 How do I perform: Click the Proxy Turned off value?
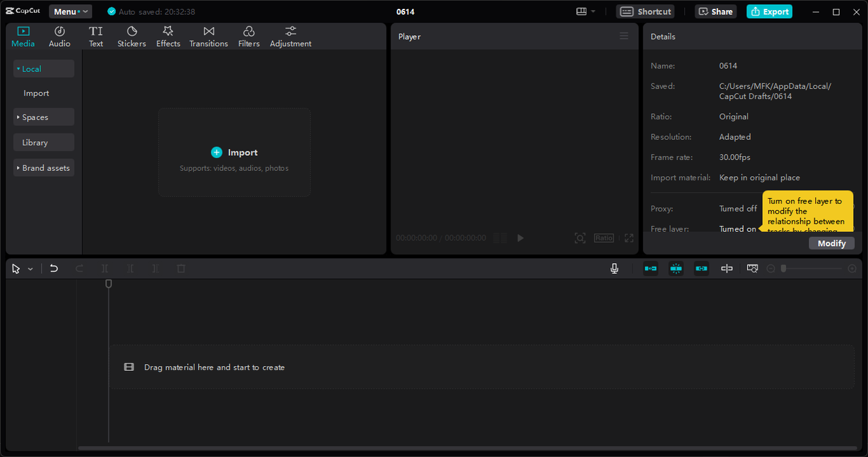(738, 209)
